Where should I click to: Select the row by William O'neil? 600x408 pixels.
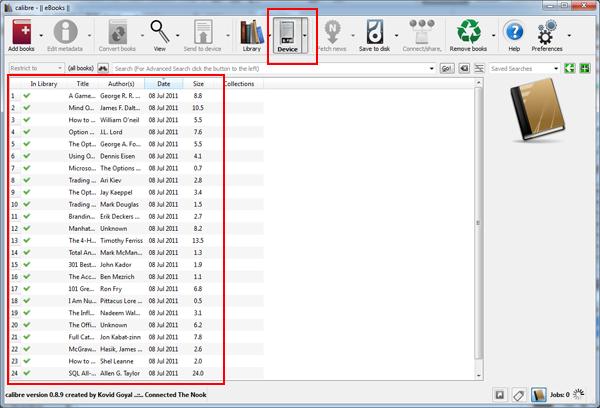tap(137, 120)
